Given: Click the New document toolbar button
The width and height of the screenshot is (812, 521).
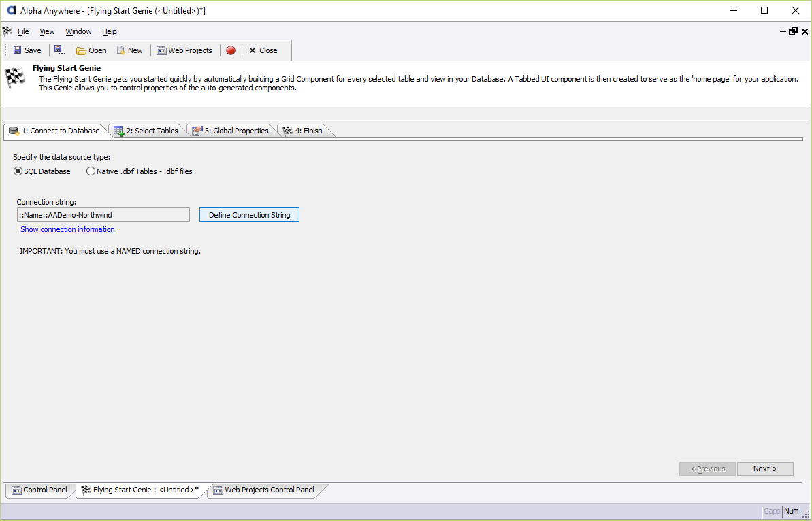Looking at the screenshot, I should [129, 50].
